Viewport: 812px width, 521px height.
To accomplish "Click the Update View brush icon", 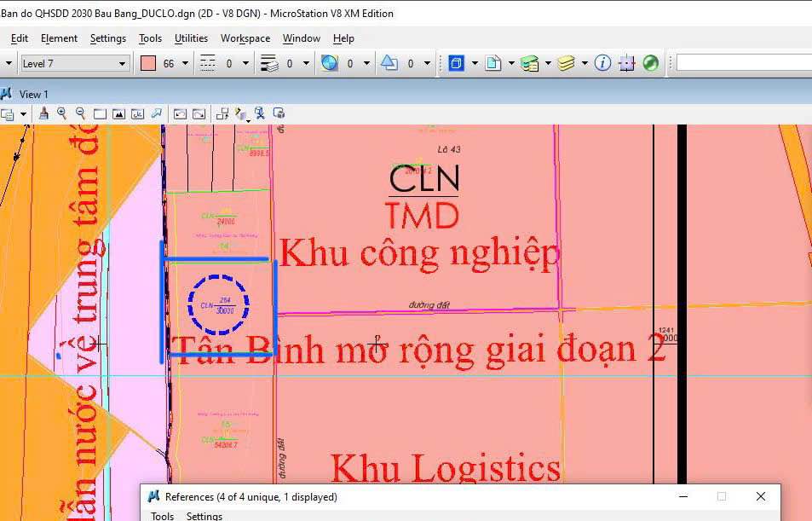I will click(x=44, y=113).
